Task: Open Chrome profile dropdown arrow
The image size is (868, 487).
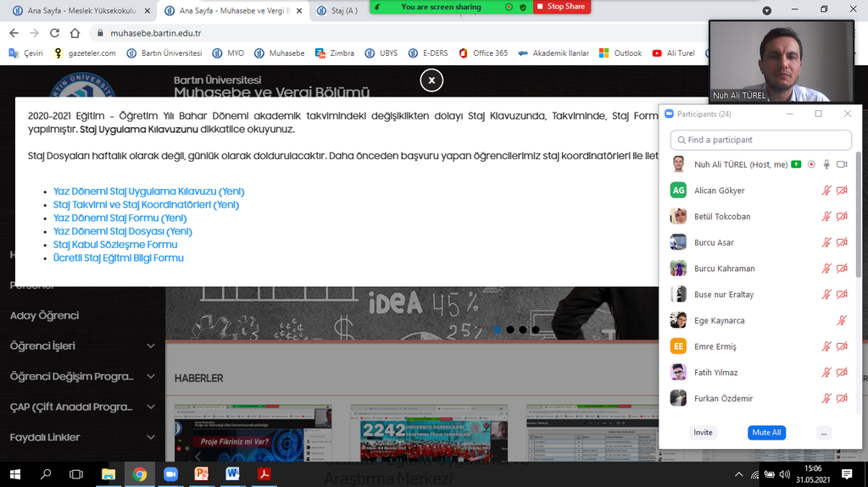Action: click(x=766, y=10)
